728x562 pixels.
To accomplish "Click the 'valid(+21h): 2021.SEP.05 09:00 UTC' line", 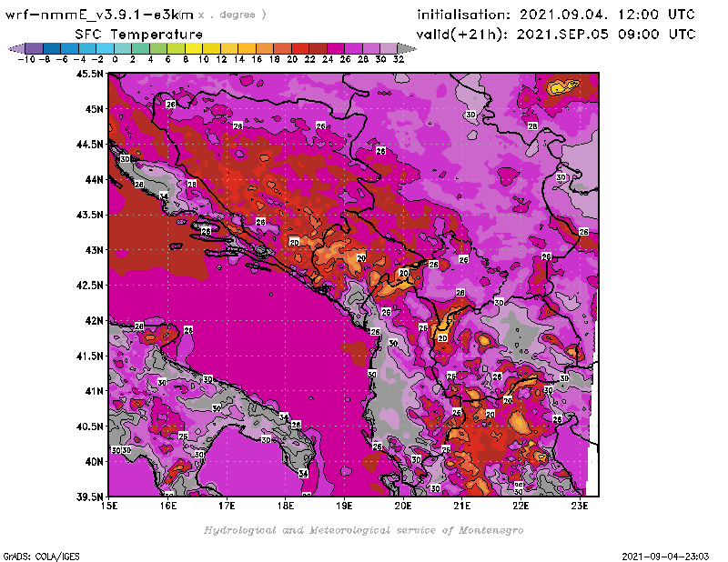I will pyautogui.click(x=556, y=34).
